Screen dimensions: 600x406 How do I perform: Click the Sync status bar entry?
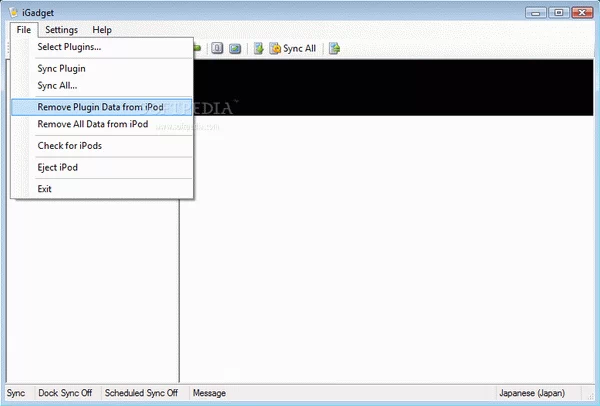(16, 393)
